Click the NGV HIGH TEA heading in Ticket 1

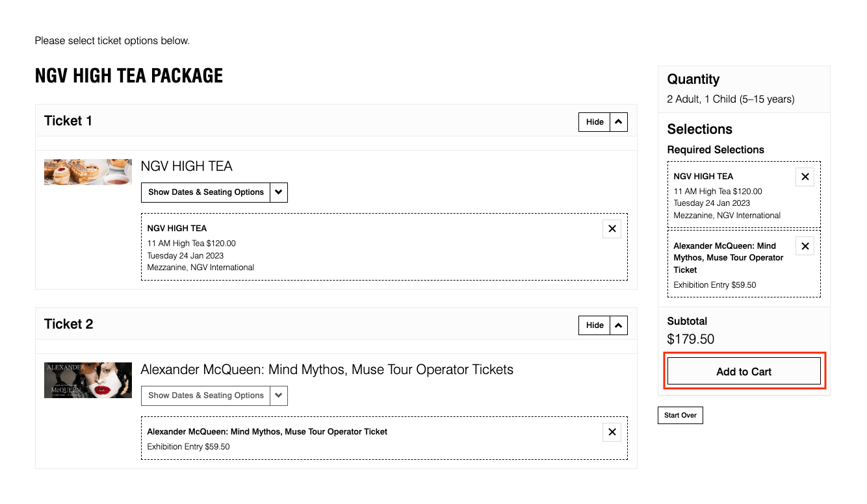[187, 166]
